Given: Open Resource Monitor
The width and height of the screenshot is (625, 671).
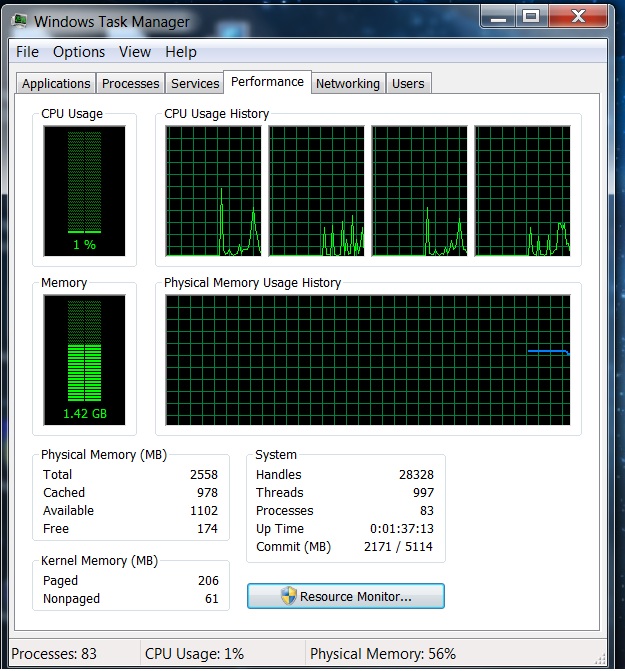Looking at the screenshot, I should click(x=346, y=596).
